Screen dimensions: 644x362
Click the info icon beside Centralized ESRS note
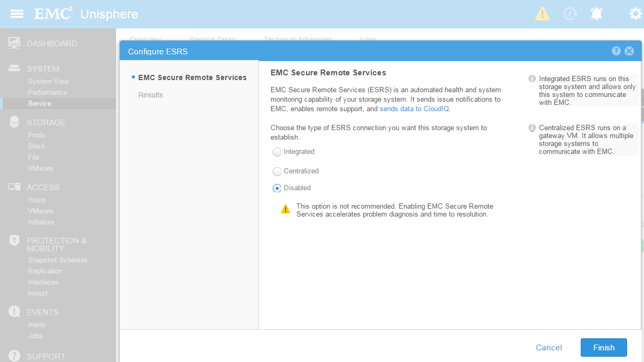(532, 128)
